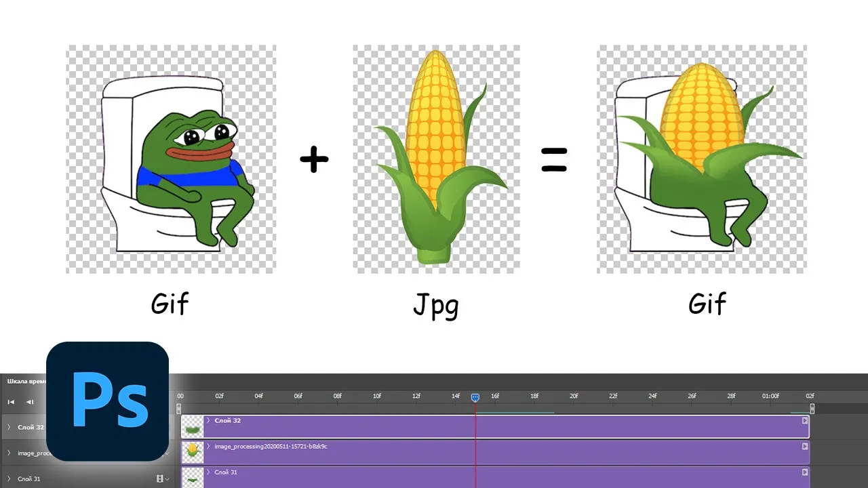Image resolution: width=868 pixels, height=488 pixels.
Task: Expand the Слой 31 clip properties chevron
Action: pyautogui.click(x=209, y=472)
